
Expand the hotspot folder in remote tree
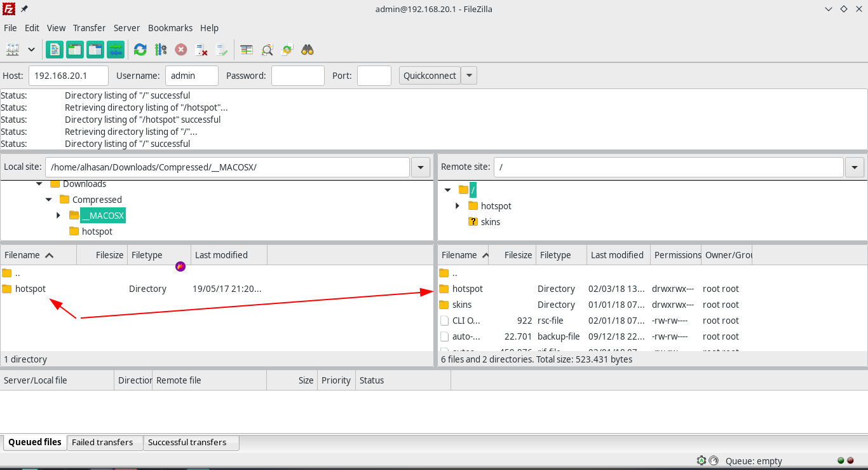click(457, 205)
